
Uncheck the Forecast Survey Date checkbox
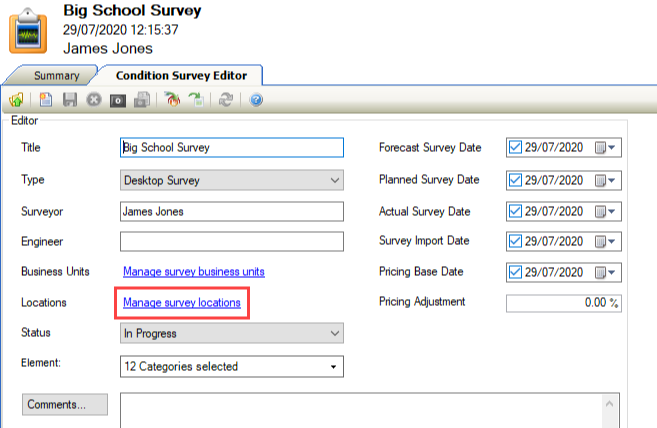click(x=515, y=148)
